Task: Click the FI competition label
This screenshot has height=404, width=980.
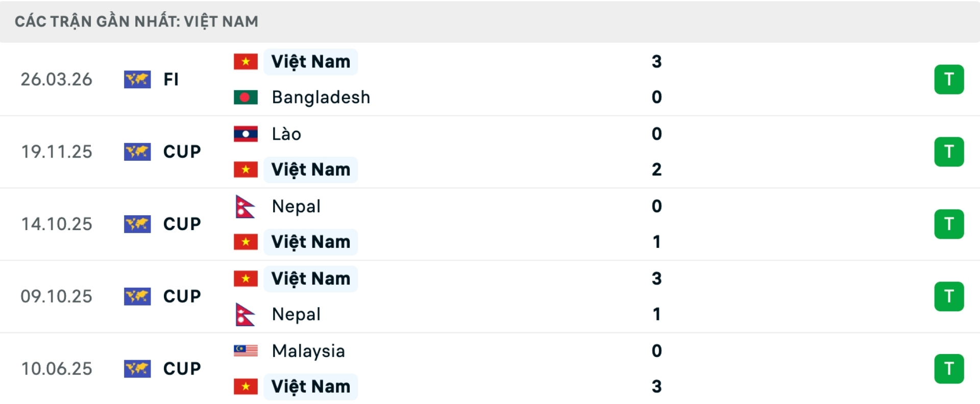Action: point(172,80)
